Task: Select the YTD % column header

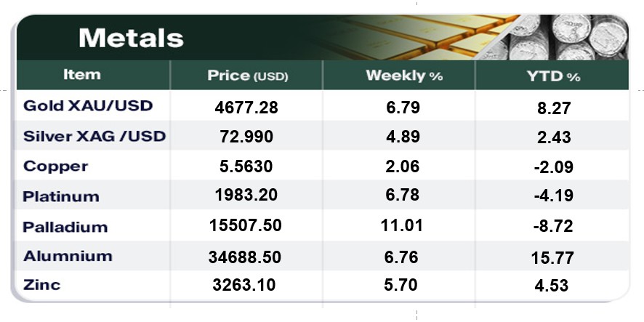Action: pyautogui.click(x=554, y=76)
